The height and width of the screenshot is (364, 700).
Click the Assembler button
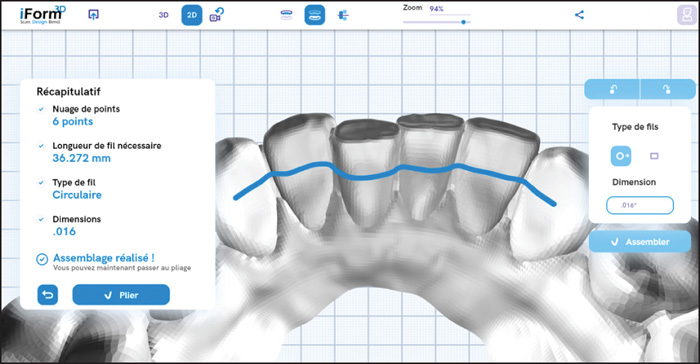point(640,242)
